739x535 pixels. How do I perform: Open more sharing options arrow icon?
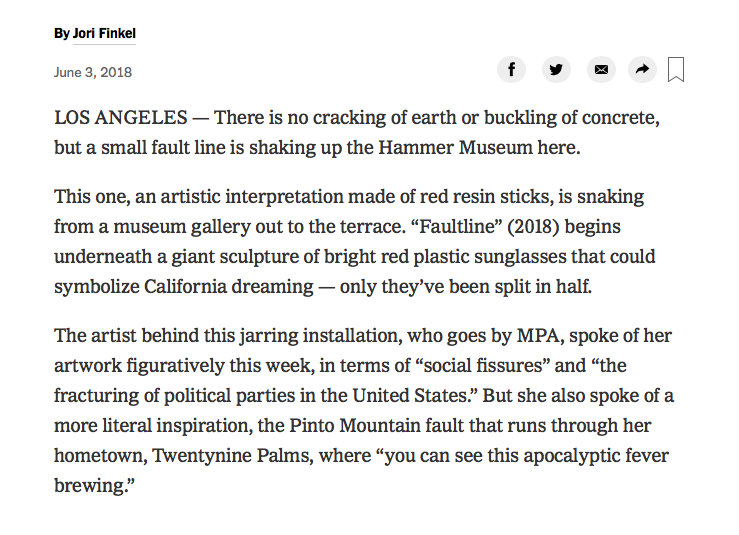tap(642, 69)
